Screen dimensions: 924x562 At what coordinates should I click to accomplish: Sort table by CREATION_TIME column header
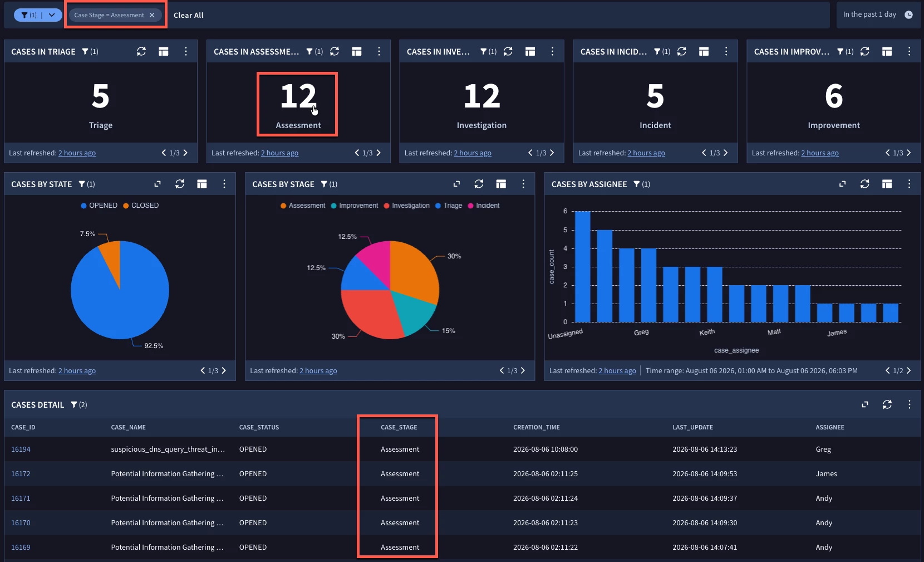tap(537, 427)
